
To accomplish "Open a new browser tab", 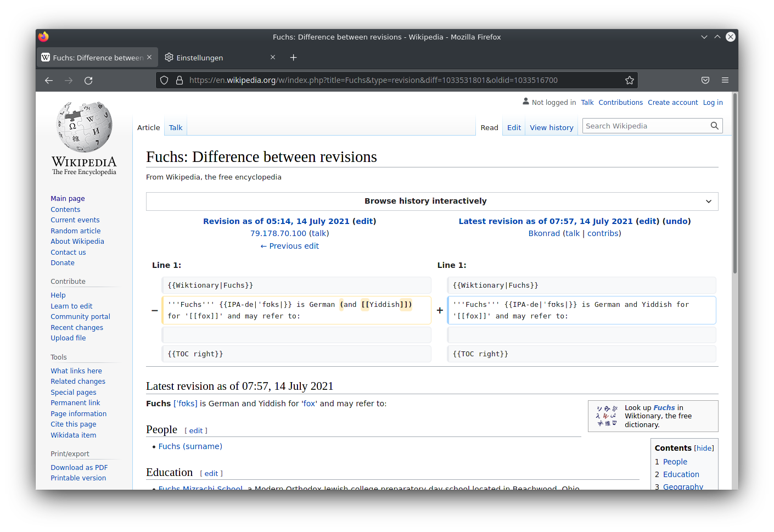I will tap(293, 58).
